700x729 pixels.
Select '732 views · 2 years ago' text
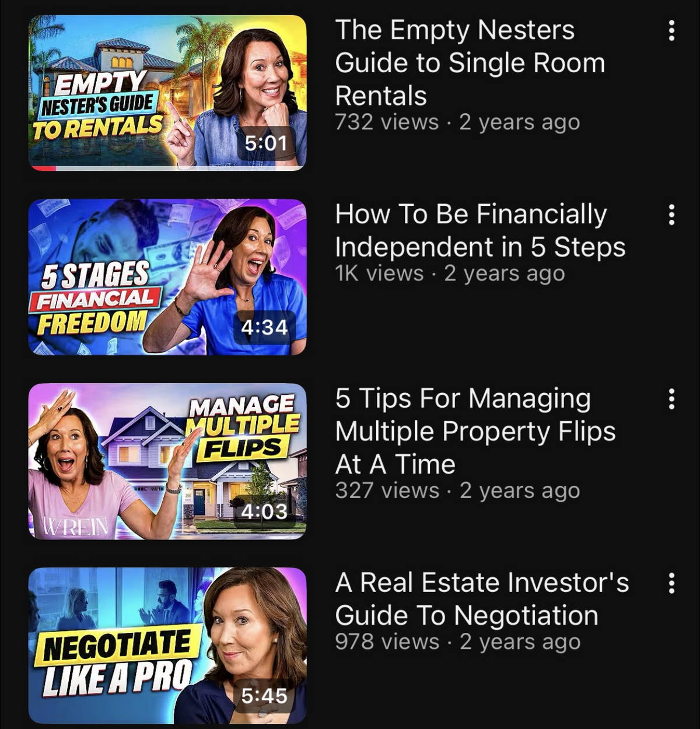[458, 122]
